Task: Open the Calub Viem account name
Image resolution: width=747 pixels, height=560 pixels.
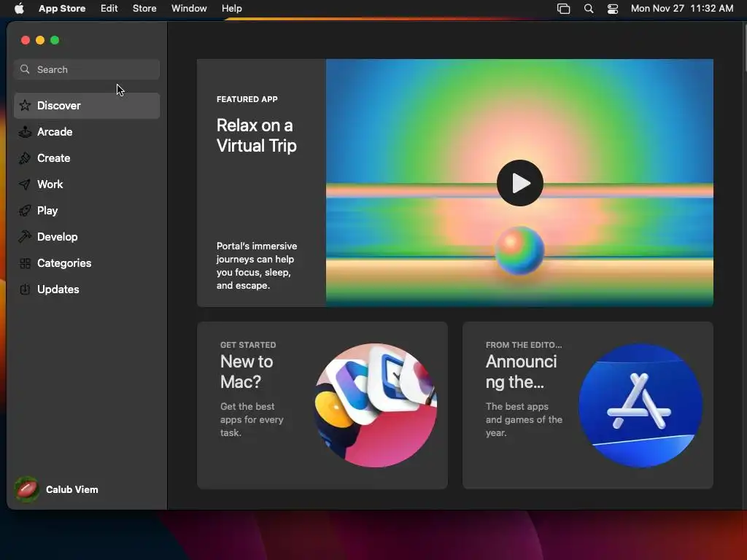Action: (72, 489)
